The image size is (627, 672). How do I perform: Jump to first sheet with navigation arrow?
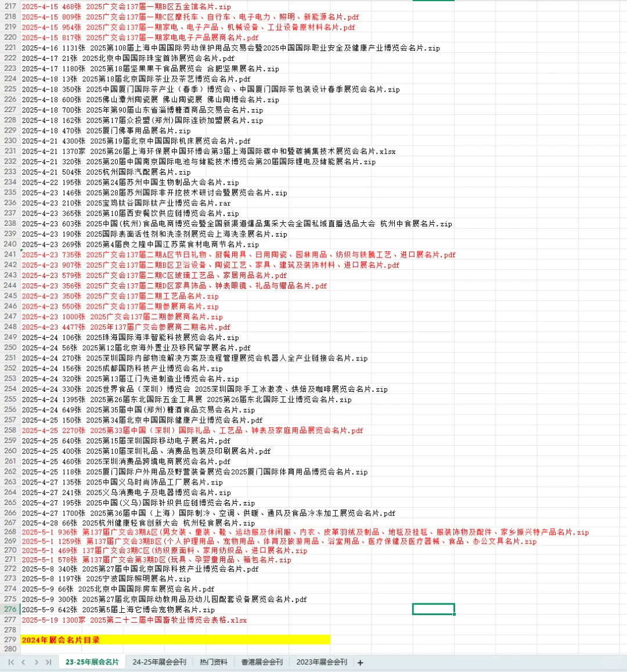tap(11, 662)
